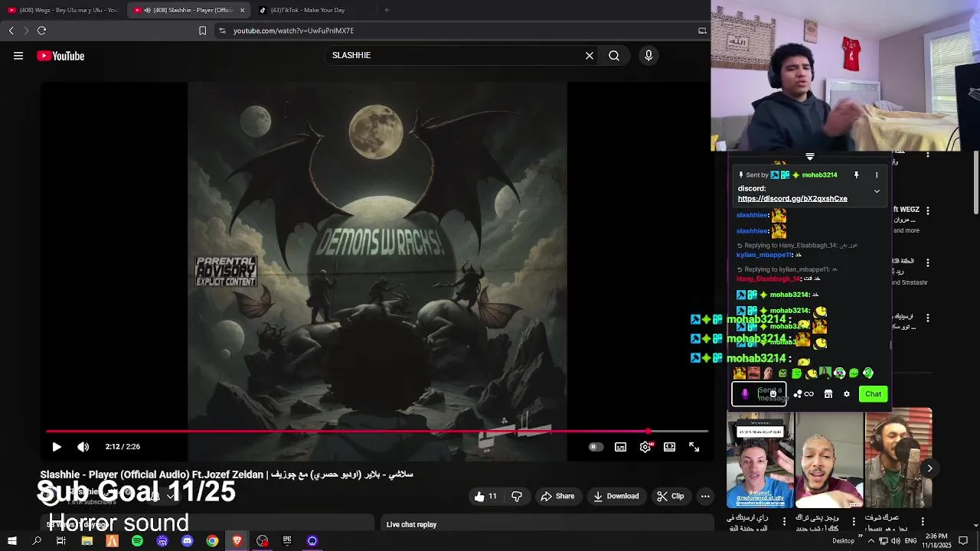Viewport: 980px width, 551px height.
Task: Open the YouTube guide hamburger menu
Action: click(x=18, y=56)
